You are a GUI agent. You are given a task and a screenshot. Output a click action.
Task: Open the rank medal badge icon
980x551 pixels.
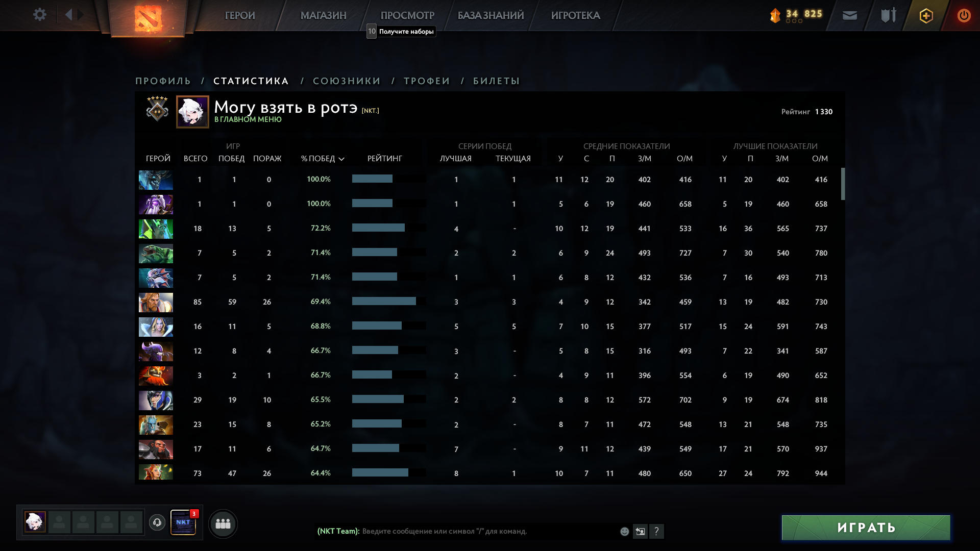coord(157,109)
